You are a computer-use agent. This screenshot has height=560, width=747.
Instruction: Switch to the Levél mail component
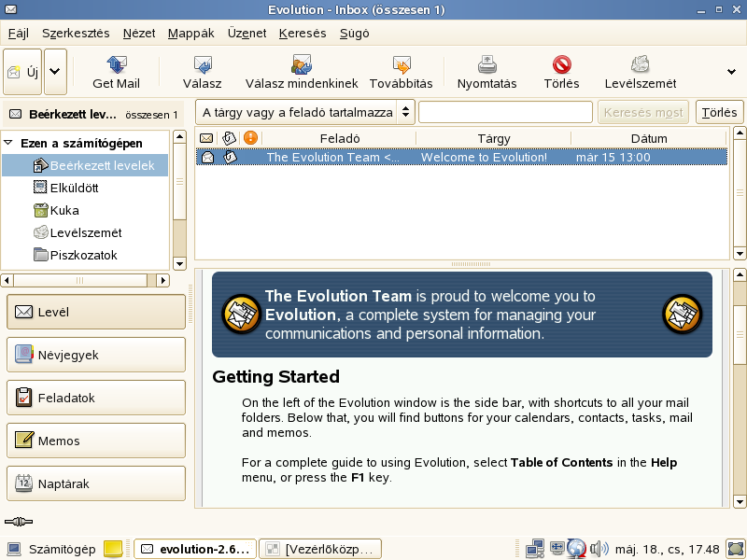96,312
